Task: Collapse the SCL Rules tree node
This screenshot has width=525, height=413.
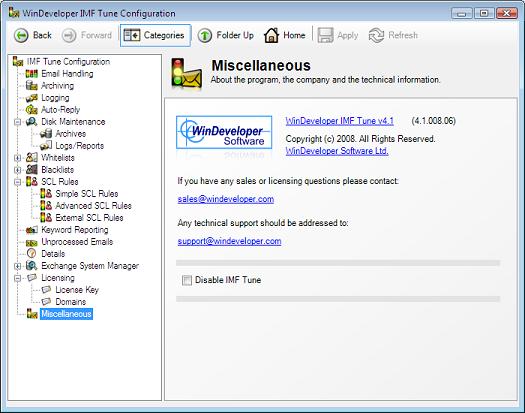Action: click(x=18, y=182)
